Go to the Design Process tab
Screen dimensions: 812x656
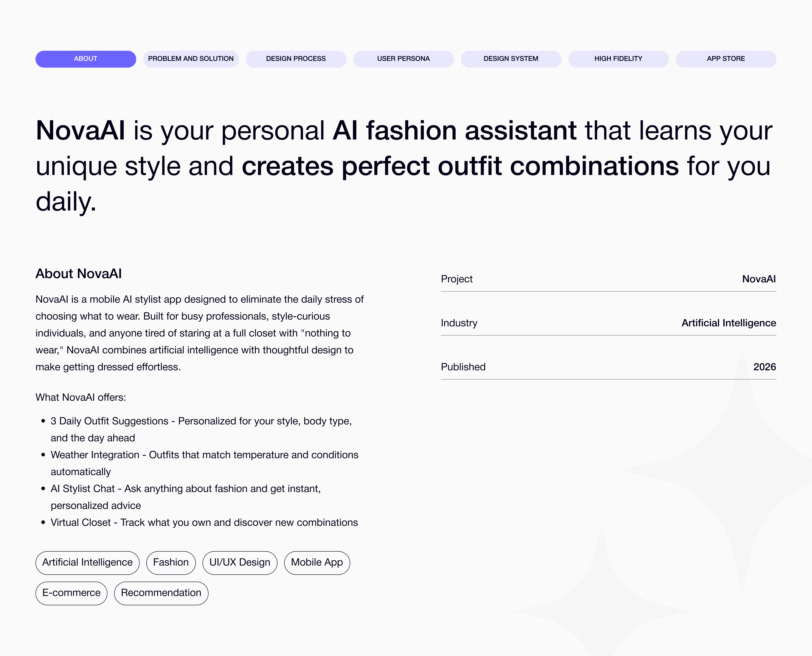click(x=296, y=59)
